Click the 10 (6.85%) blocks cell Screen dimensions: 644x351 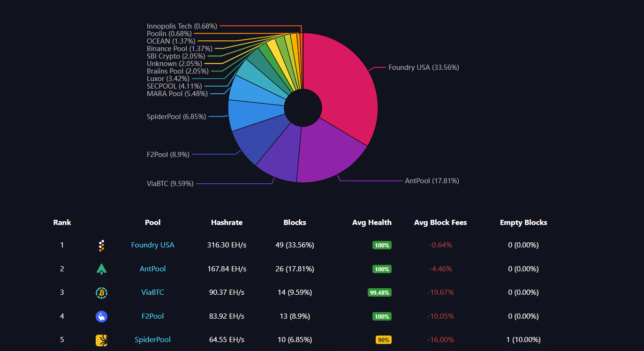click(x=295, y=340)
